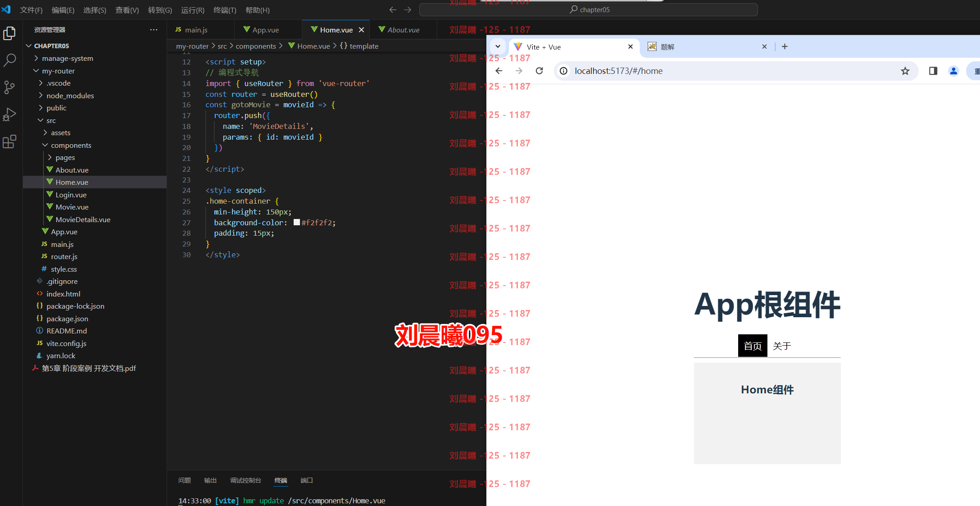Open 文件(F) menu

click(x=31, y=10)
